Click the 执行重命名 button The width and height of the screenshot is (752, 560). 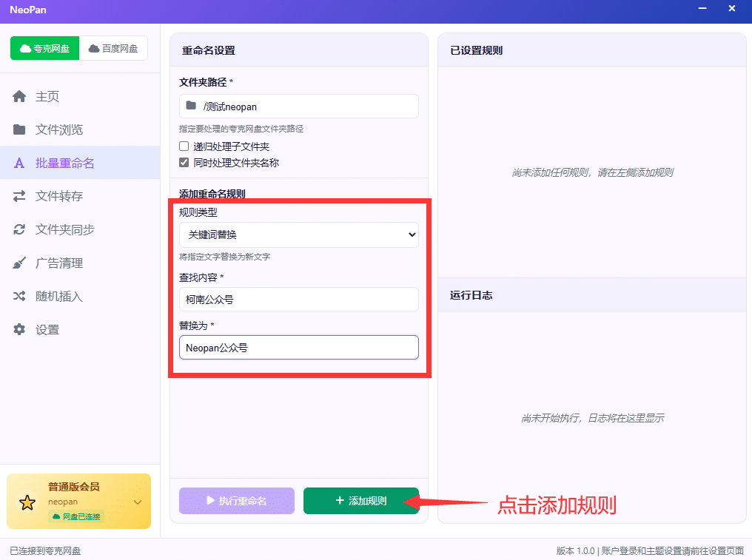point(237,501)
